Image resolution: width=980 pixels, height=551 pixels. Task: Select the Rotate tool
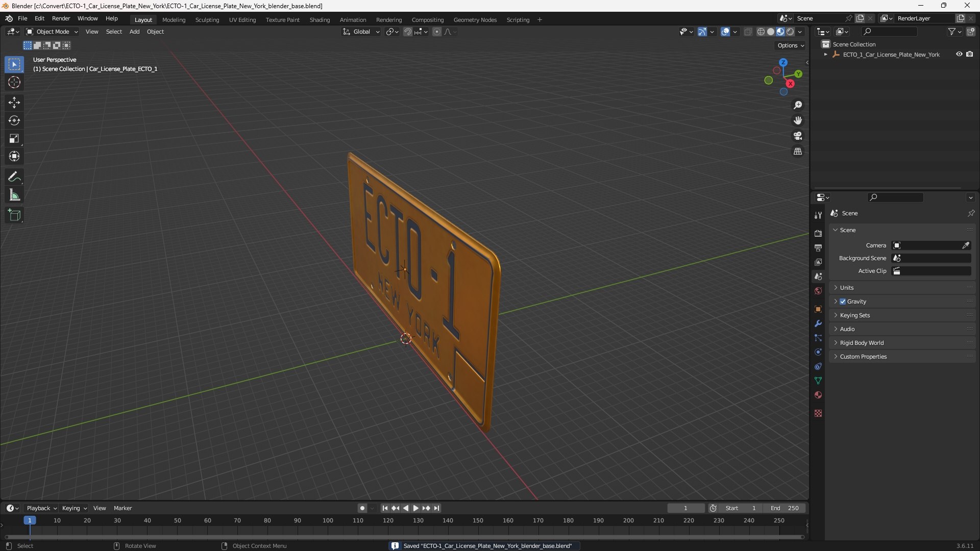pyautogui.click(x=14, y=120)
